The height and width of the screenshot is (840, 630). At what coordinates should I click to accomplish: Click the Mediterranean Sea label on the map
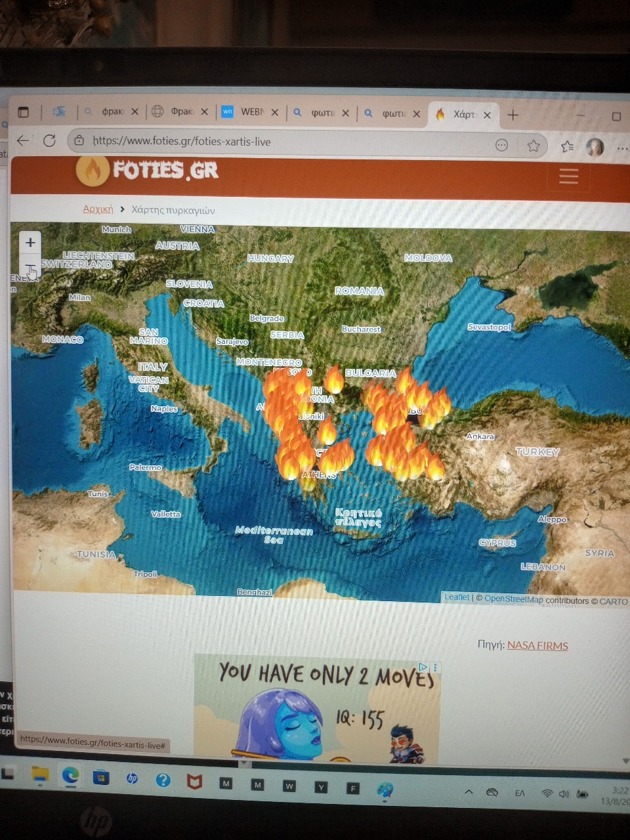(274, 535)
